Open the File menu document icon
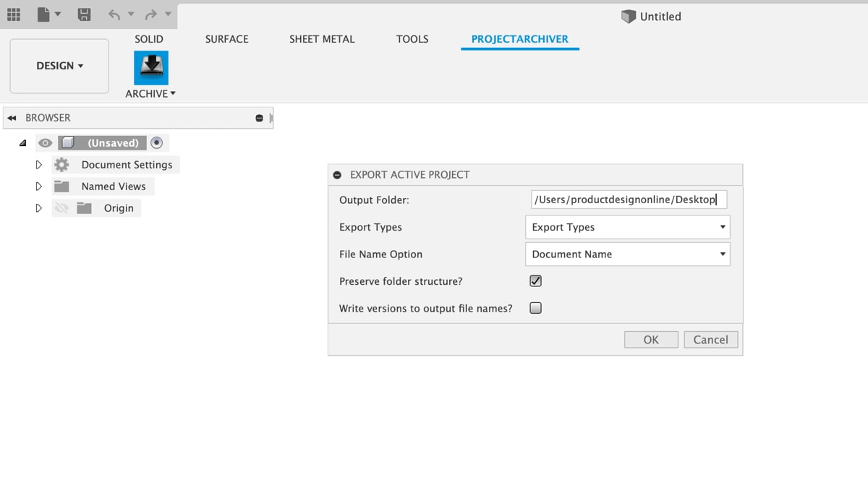 [43, 14]
